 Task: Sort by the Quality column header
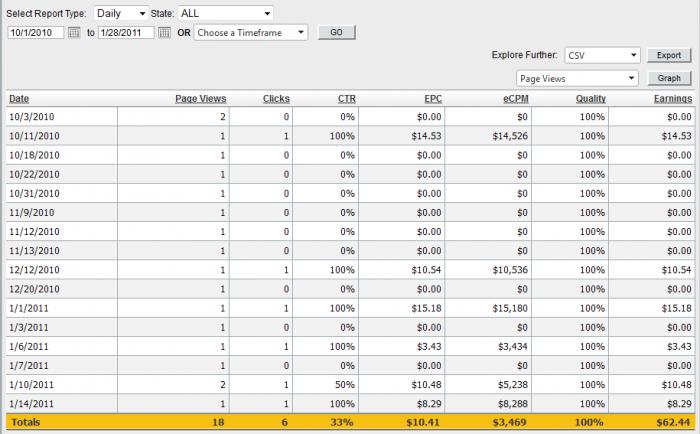click(x=590, y=99)
